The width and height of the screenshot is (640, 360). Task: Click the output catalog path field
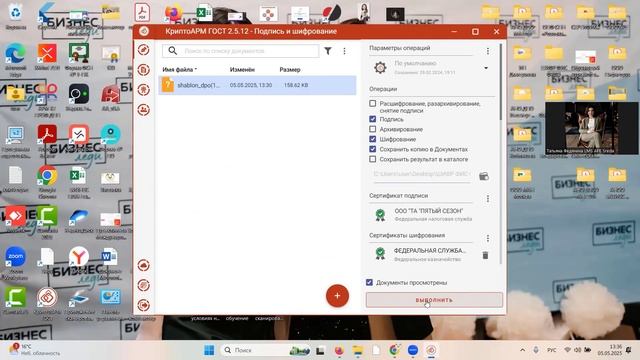[422, 174]
